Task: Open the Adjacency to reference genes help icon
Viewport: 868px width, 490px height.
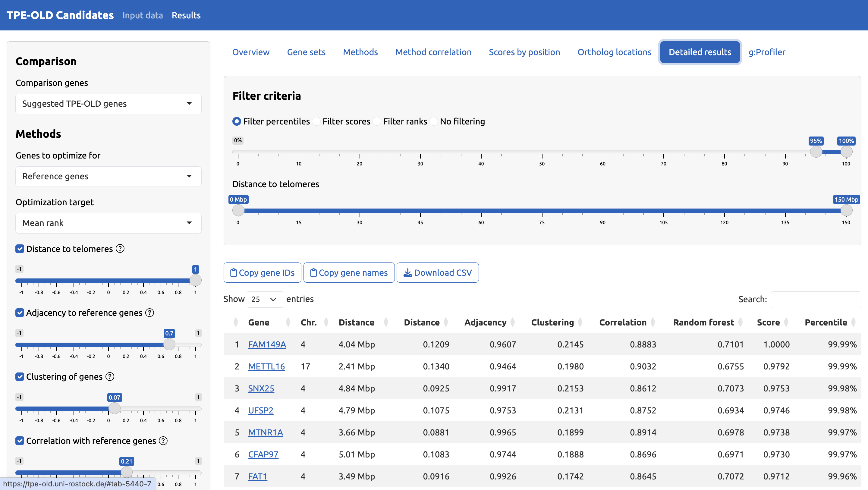Action: click(x=149, y=313)
